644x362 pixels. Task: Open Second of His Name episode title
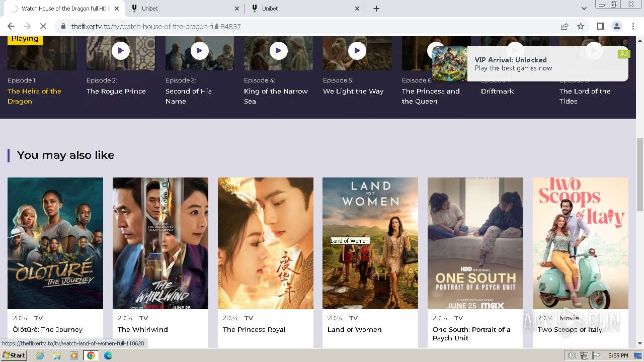click(x=189, y=96)
